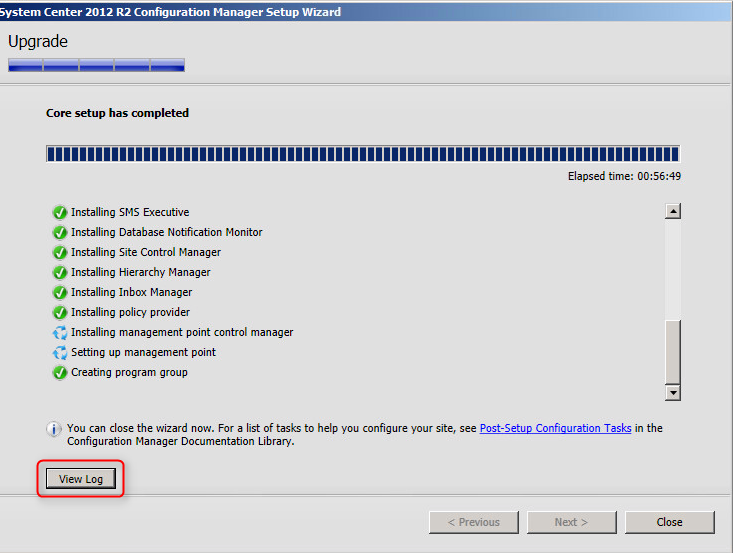Screen dimensions: 733x553
Task: Click the scroll up arrow of the task list
Action: [673, 211]
